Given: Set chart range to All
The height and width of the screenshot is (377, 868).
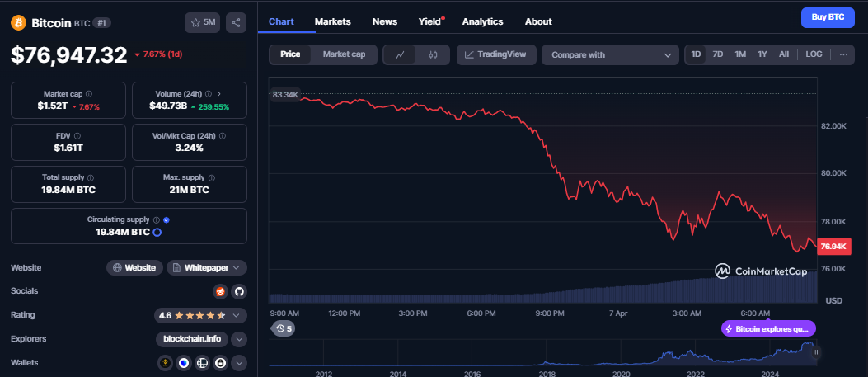Looking at the screenshot, I should coord(784,54).
